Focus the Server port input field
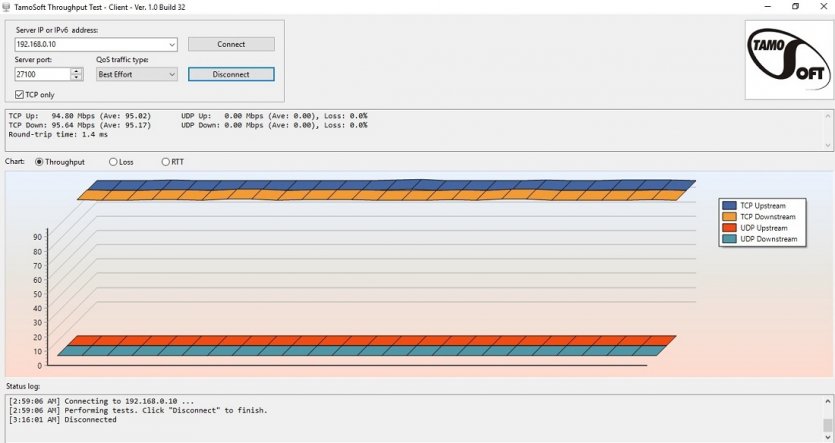The width and height of the screenshot is (835, 443). click(x=42, y=74)
